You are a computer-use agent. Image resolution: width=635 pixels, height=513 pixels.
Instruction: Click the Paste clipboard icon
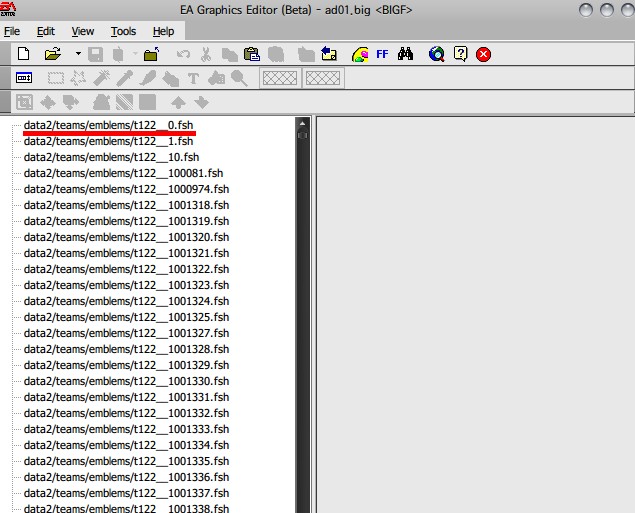252,54
